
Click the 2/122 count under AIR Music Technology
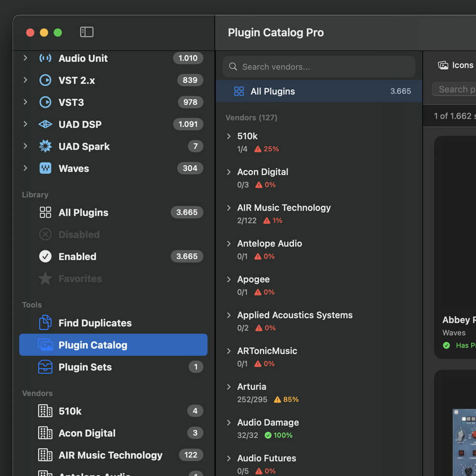tap(247, 221)
